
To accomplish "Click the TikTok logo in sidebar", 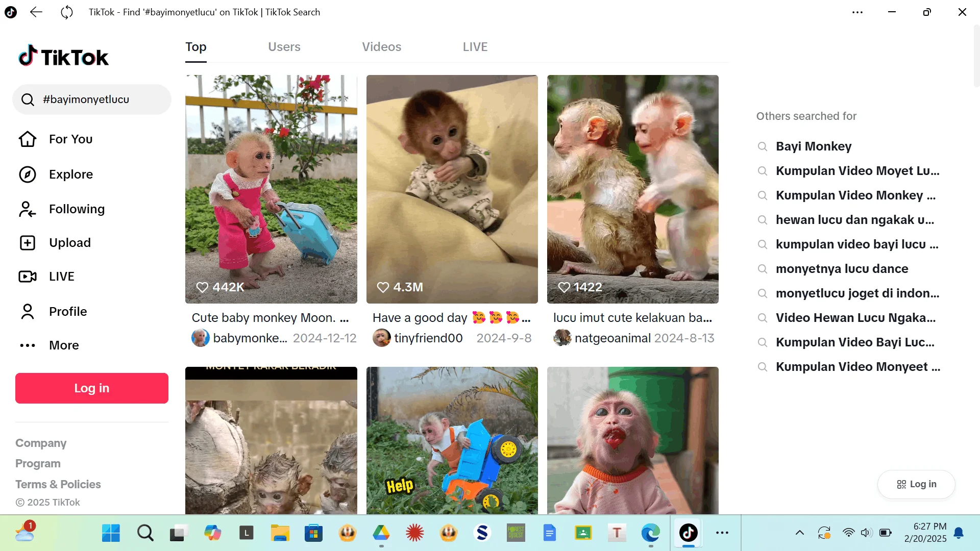I will point(63,56).
